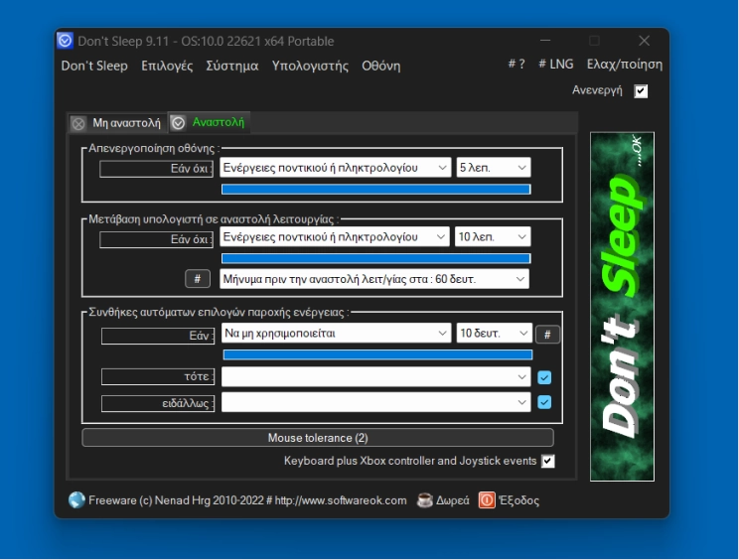
Task: Switch to the Αναστολή tab
Action: [x=210, y=122]
